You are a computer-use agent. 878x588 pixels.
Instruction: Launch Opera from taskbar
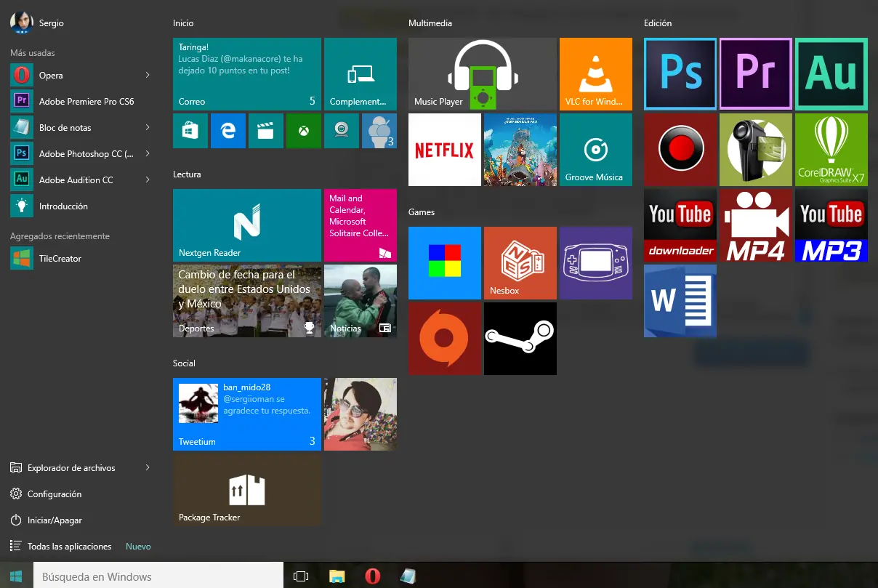[x=372, y=576]
